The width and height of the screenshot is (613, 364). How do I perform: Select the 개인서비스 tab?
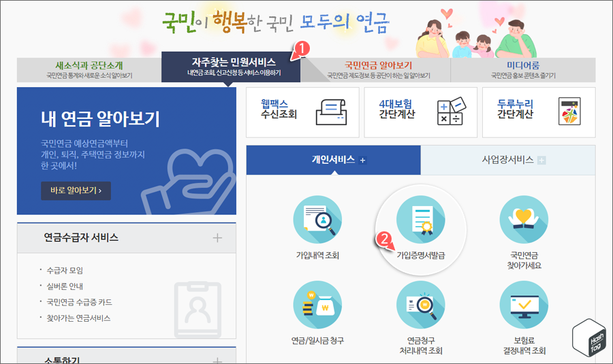(x=334, y=160)
